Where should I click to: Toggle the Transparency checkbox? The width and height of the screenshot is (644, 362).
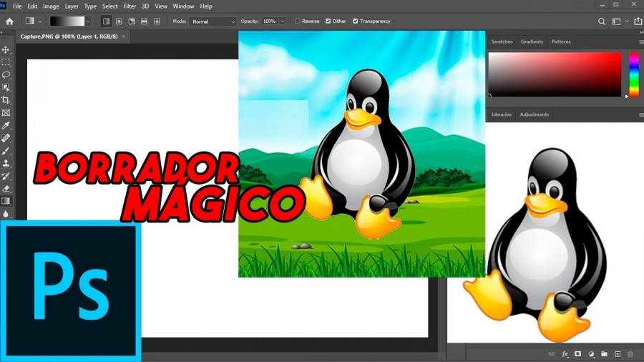pos(356,21)
